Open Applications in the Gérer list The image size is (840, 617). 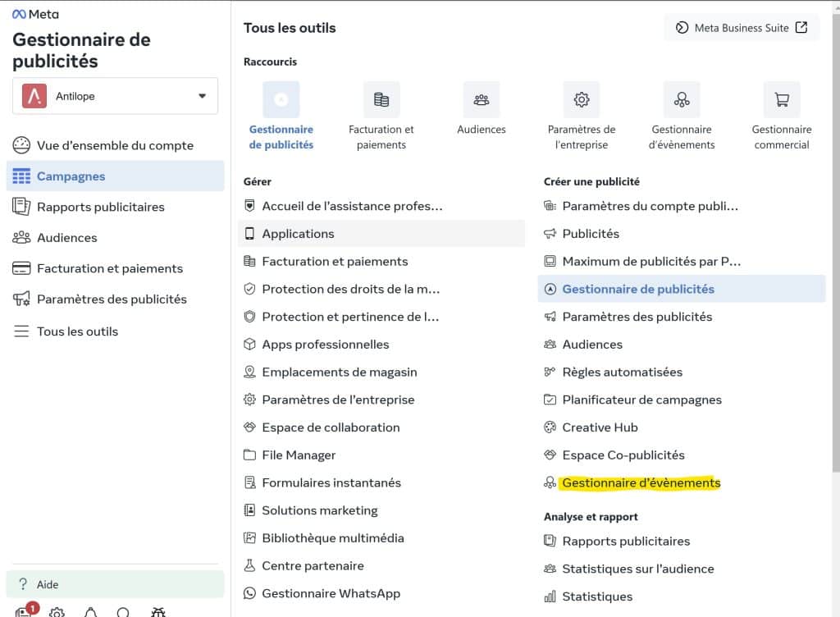pos(381,234)
